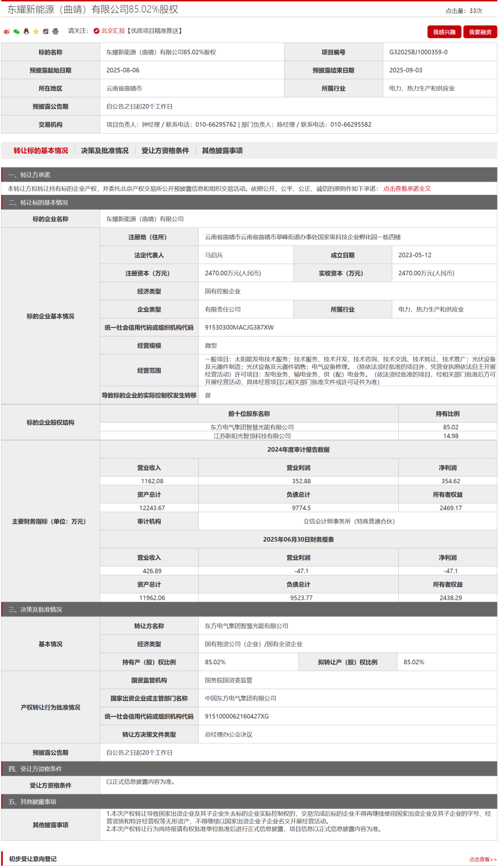499x868 pixels.
Task: Click the page title 东耀新能源（曲靖）有限公司85.02%股权
Action: (93, 9)
